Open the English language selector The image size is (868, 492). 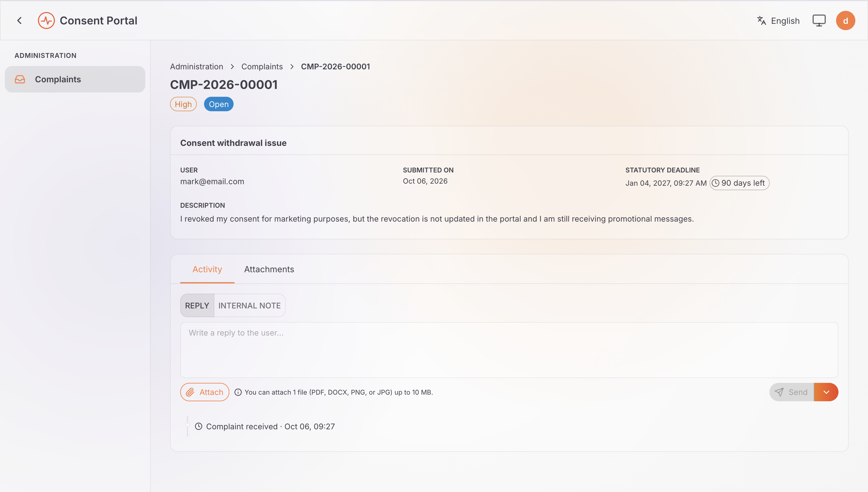[x=778, y=20]
